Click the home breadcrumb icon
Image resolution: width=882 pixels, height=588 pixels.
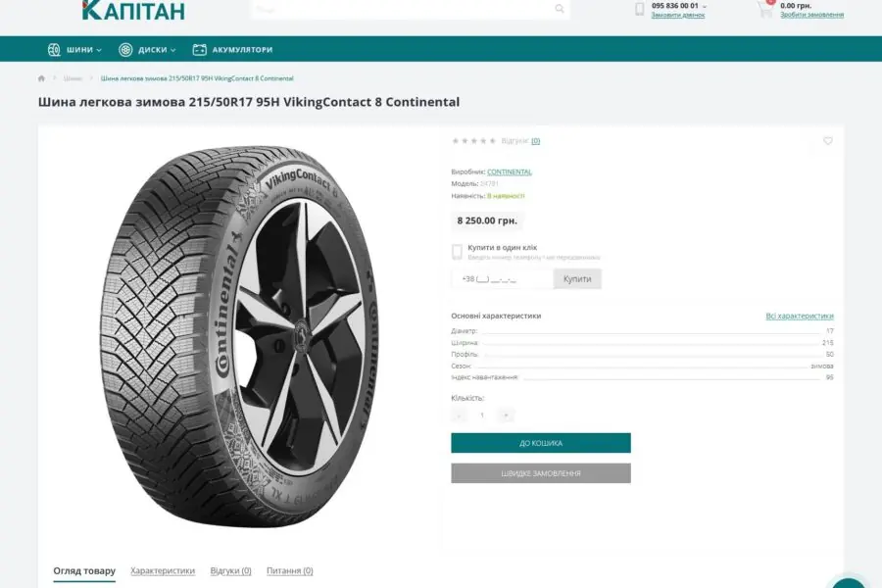point(41,78)
